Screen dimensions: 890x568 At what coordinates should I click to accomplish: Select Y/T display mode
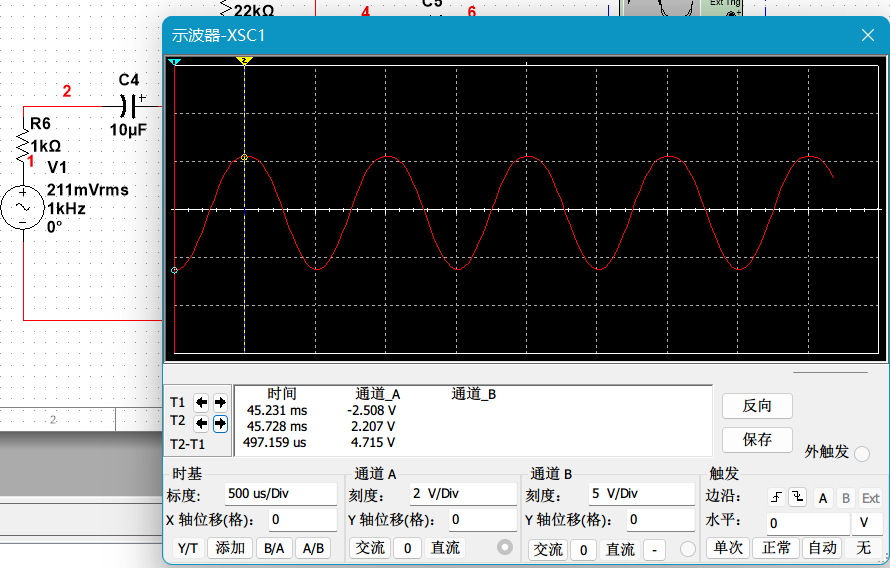point(187,548)
